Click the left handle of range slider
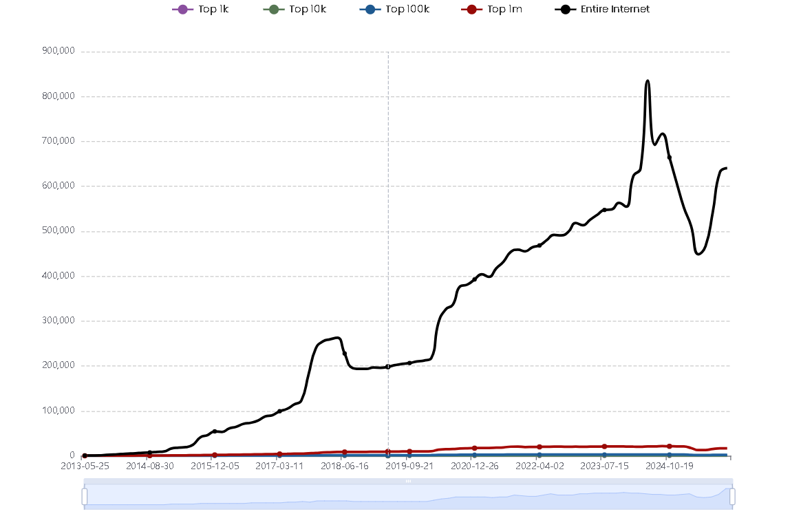 (x=84, y=496)
